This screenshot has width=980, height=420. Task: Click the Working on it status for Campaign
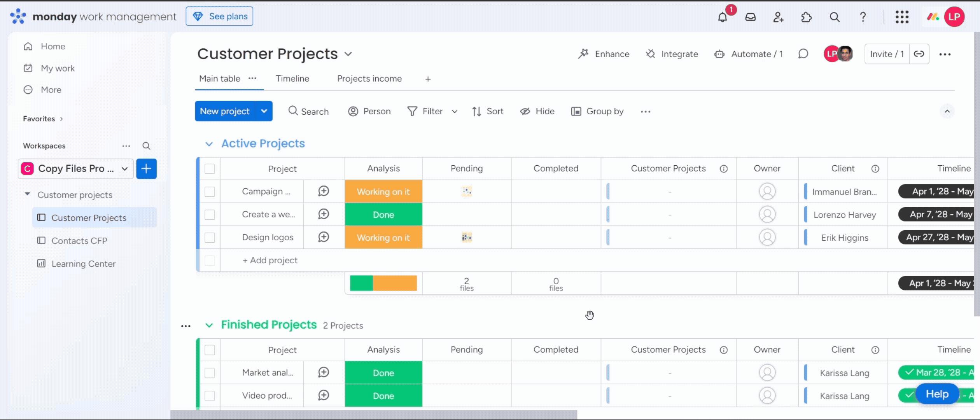point(383,191)
